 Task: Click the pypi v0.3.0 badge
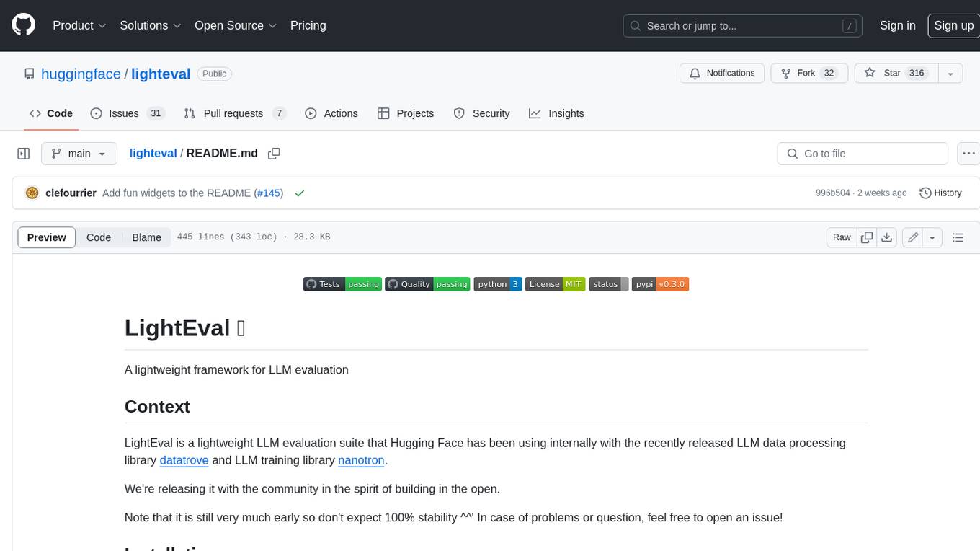pos(661,284)
